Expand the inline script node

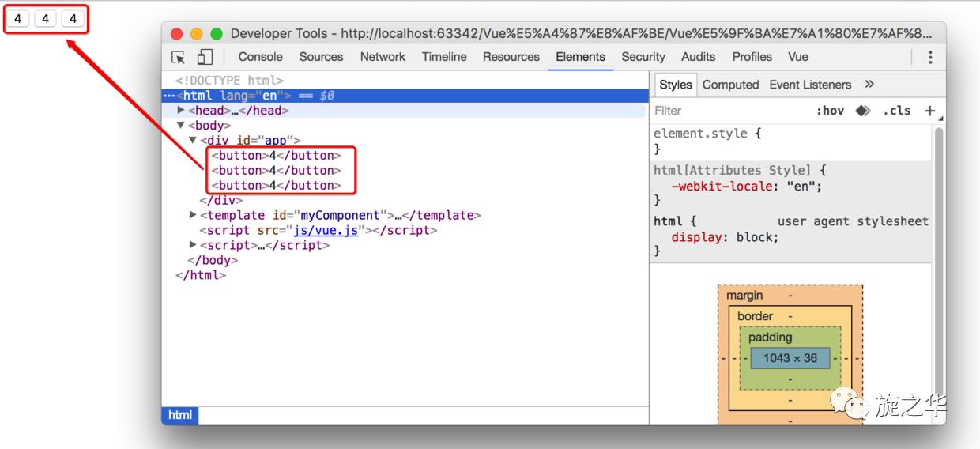click(x=193, y=244)
